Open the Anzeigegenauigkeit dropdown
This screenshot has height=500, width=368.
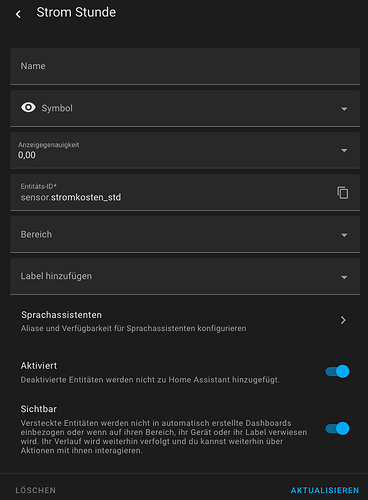(x=185, y=150)
